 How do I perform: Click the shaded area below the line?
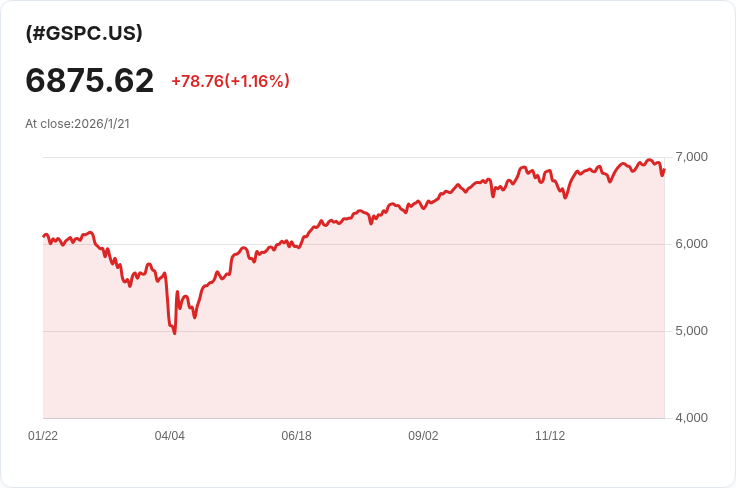(x=354, y=366)
